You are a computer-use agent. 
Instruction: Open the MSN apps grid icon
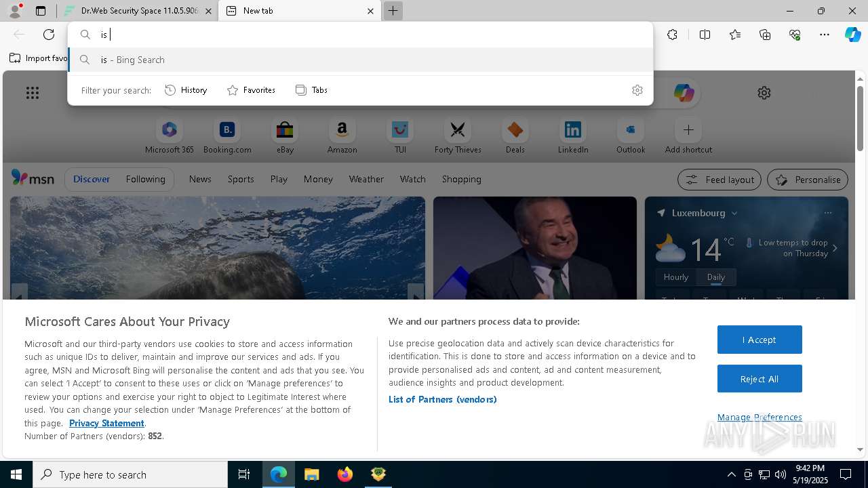(x=33, y=93)
